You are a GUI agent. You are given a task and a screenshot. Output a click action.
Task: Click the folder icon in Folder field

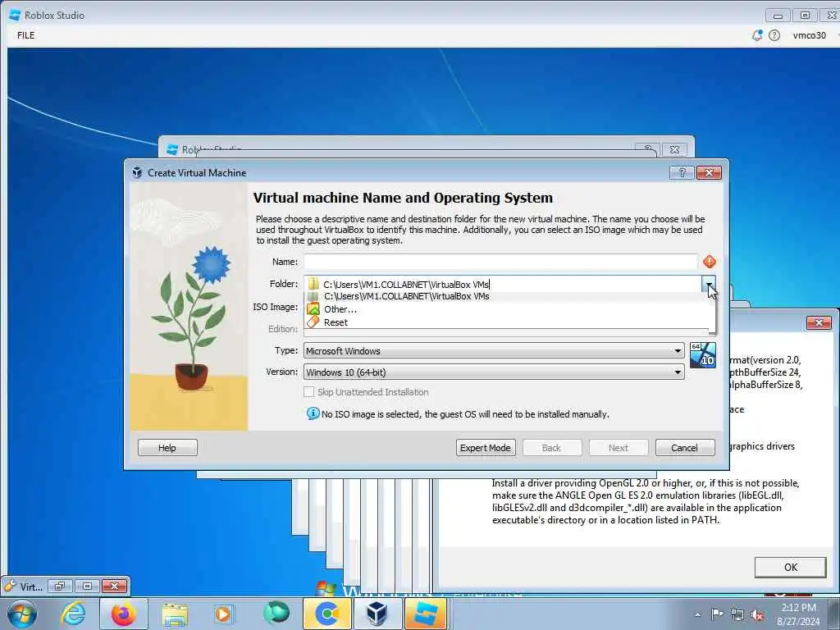coord(313,284)
